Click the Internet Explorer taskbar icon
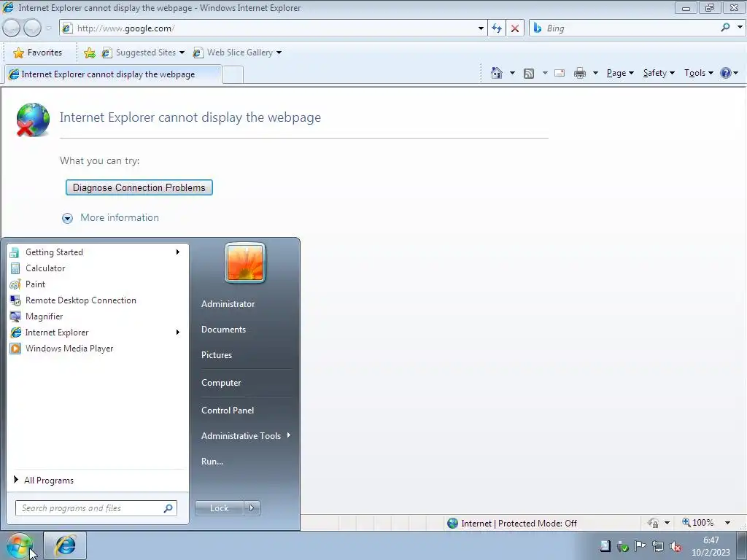The image size is (747, 560). [65, 545]
